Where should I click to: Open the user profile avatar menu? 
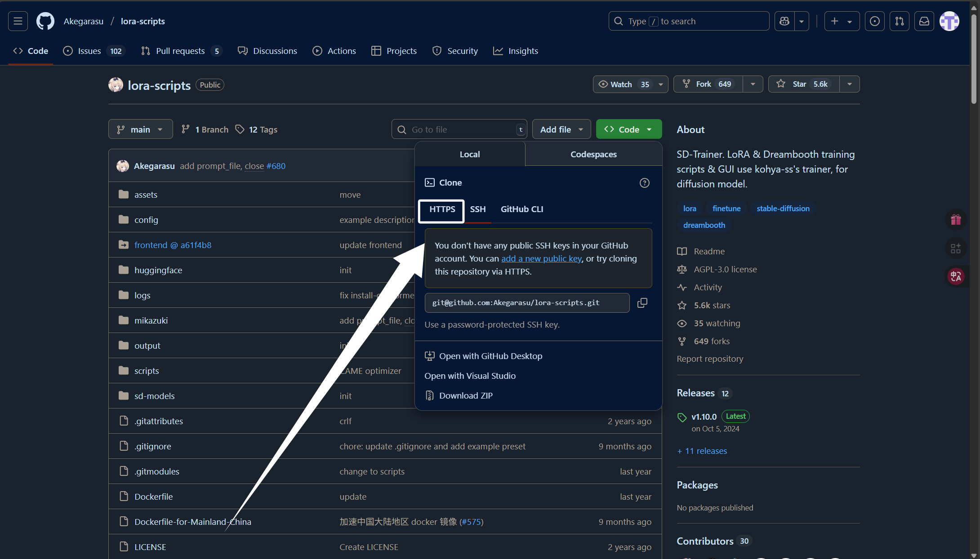[x=949, y=21]
